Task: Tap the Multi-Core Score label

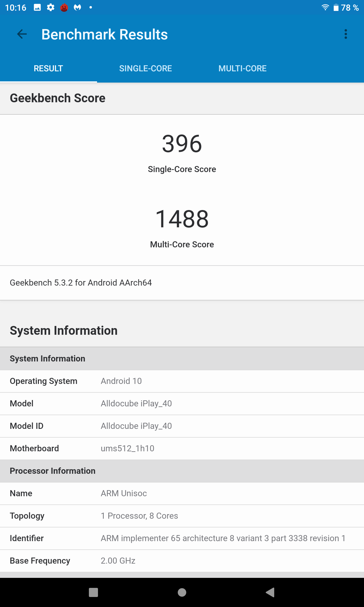Action: click(x=182, y=245)
